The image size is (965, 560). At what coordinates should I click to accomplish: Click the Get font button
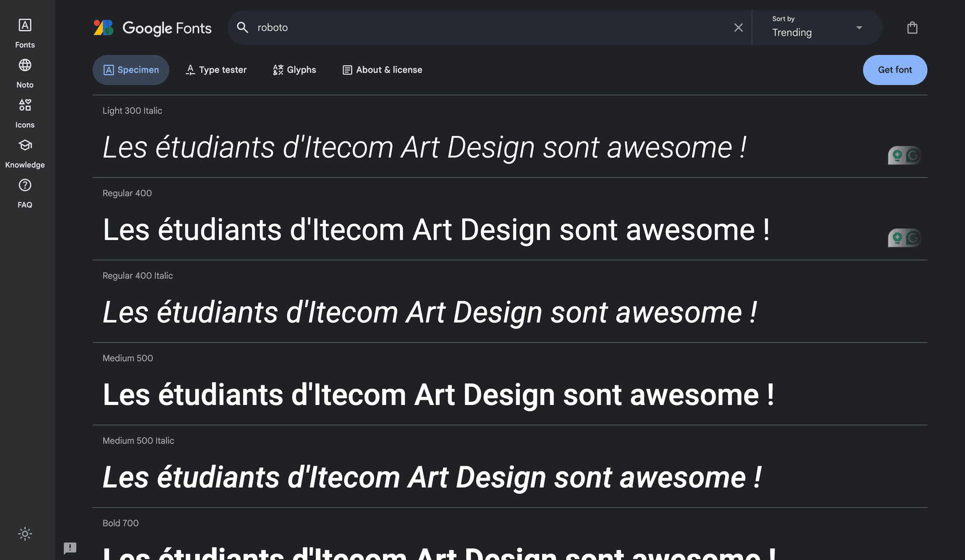(x=895, y=70)
